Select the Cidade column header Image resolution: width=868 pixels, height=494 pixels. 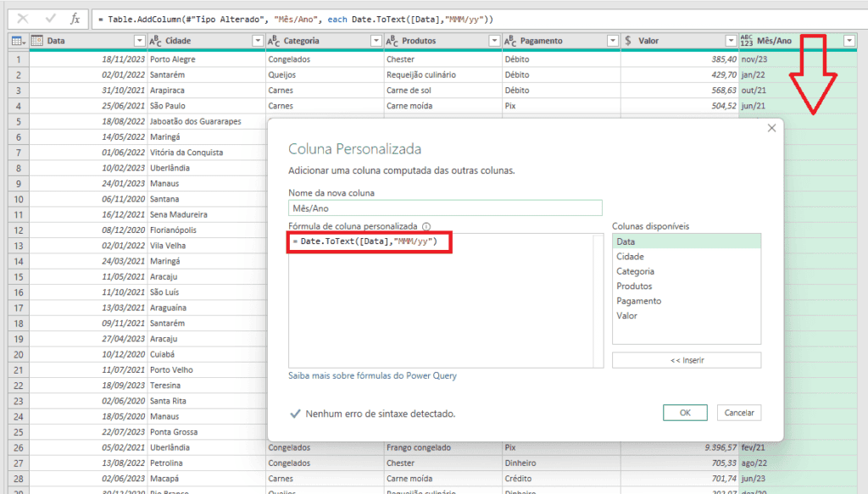click(207, 41)
